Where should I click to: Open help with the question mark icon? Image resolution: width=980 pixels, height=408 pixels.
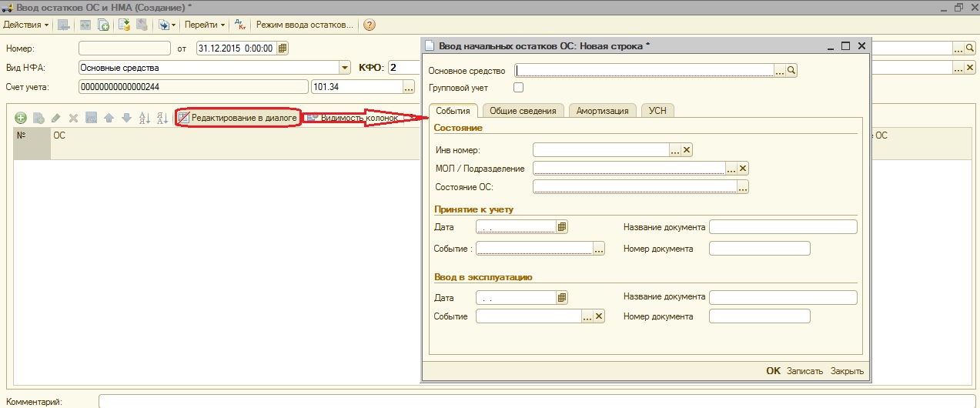[x=369, y=25]
